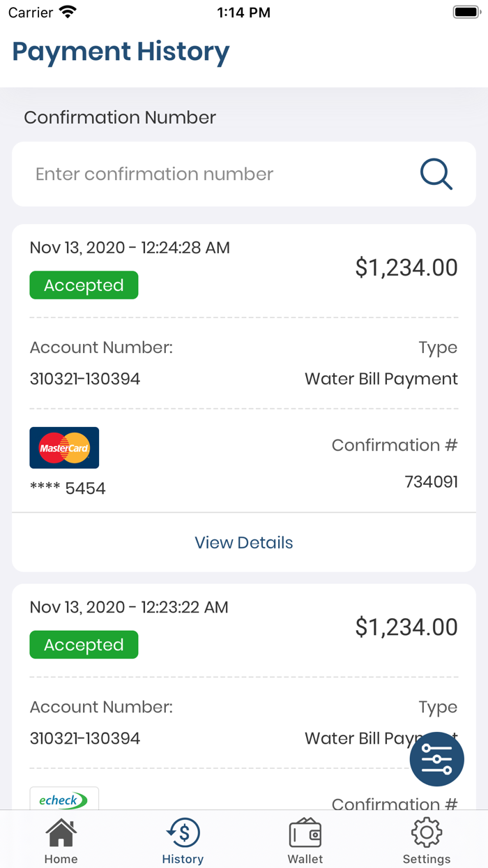
Task: Expand details of the Nov 13 12:24 payment
Action: [243, 542]
